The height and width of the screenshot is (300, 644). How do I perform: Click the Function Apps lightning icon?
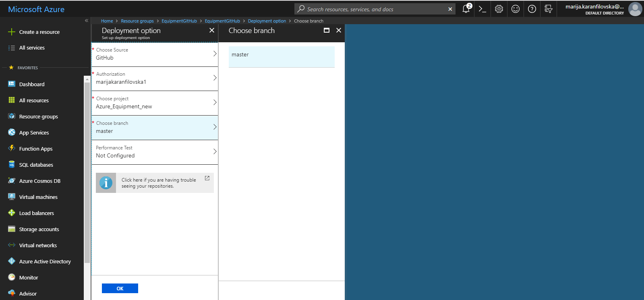pos(12,148)
